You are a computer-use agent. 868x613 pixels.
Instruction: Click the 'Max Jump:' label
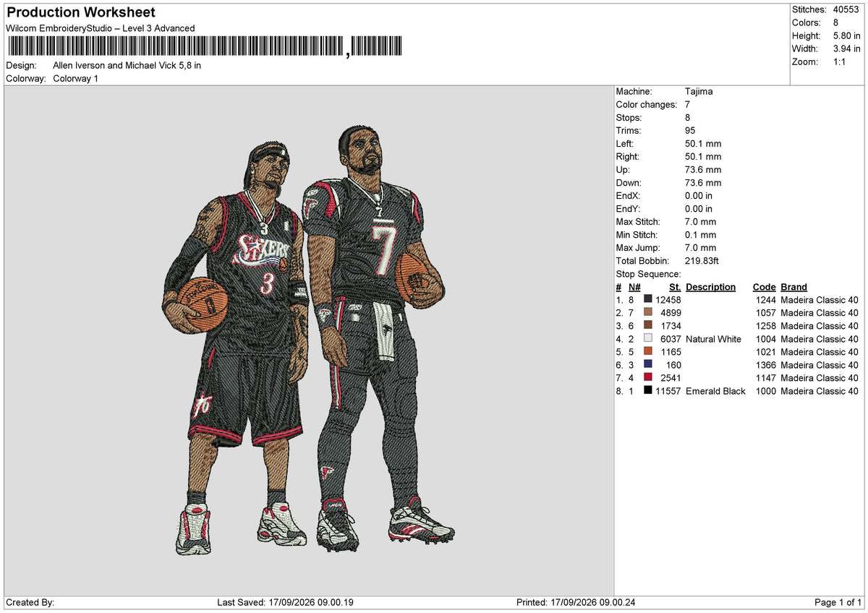[637, 248]
